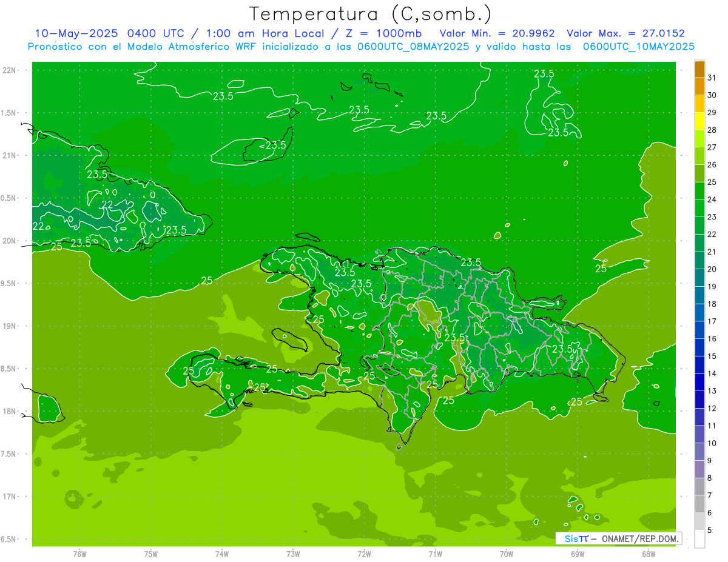Click the 1.5N latitude axis label

pyautogui.click(x=10, y=113)
